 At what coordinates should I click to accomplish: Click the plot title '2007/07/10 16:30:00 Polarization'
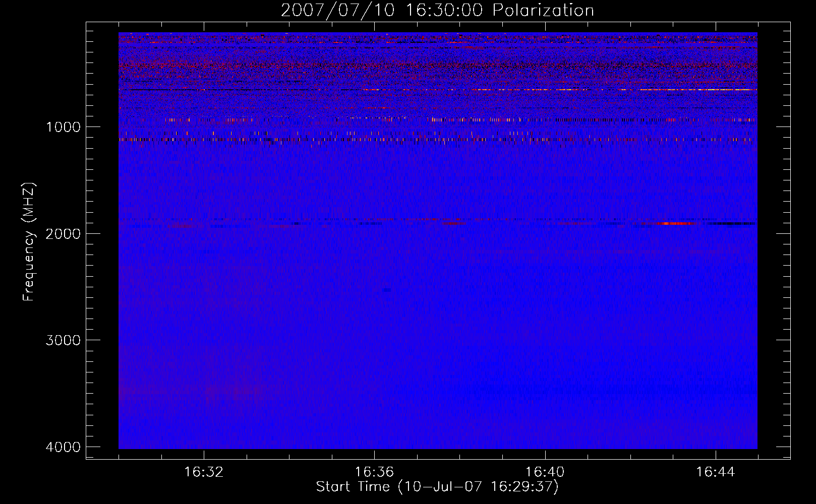pos(437,10)
